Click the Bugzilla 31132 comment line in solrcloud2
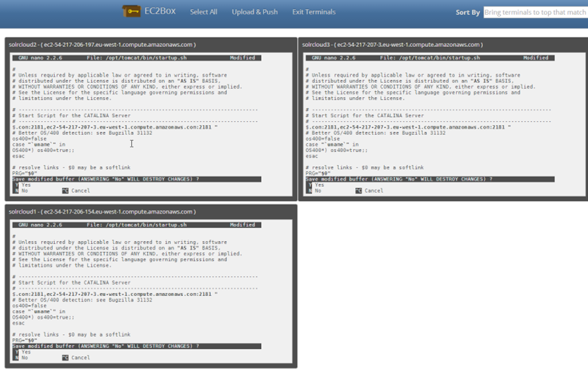 click(x=82, y=133)
